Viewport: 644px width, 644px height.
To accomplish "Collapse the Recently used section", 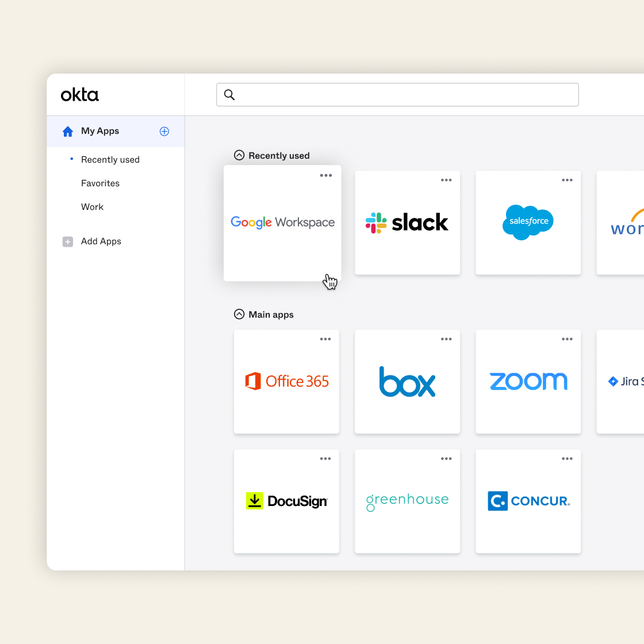I will coord(239,155).
